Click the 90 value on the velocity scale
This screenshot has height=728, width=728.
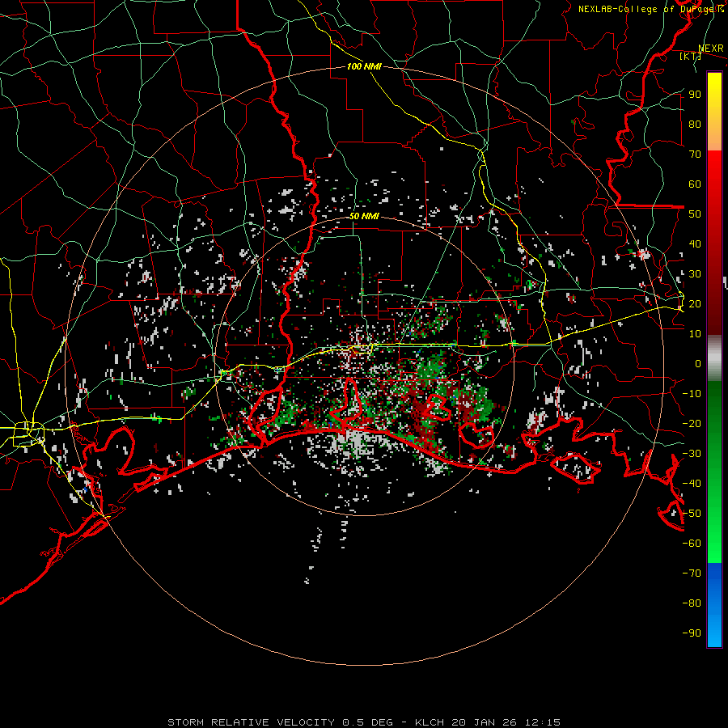tap(695, 95)
